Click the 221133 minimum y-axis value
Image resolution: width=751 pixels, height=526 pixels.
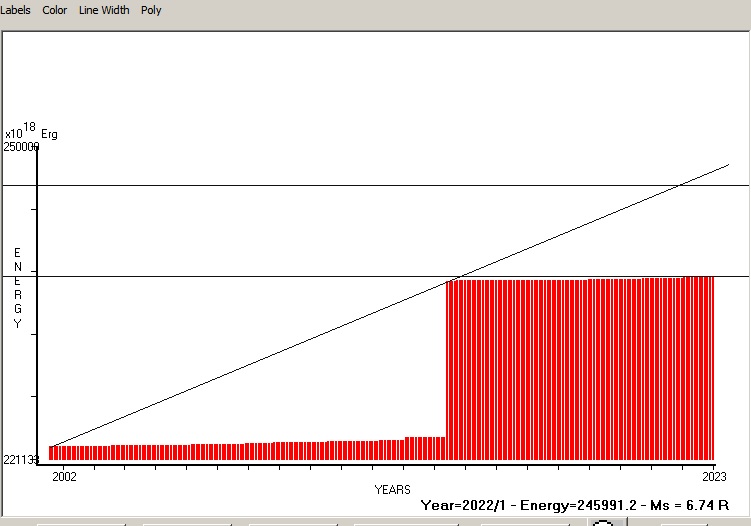[x=21, y=460]
